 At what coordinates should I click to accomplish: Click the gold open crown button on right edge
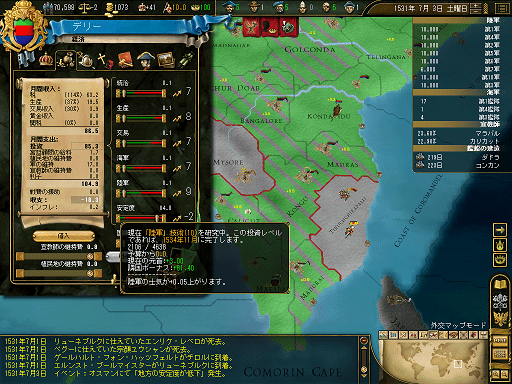click(x=500, y=259)
